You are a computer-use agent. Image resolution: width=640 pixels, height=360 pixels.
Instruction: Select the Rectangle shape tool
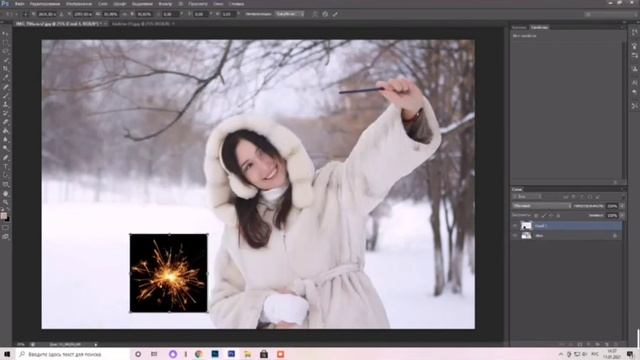pos(5,184)
